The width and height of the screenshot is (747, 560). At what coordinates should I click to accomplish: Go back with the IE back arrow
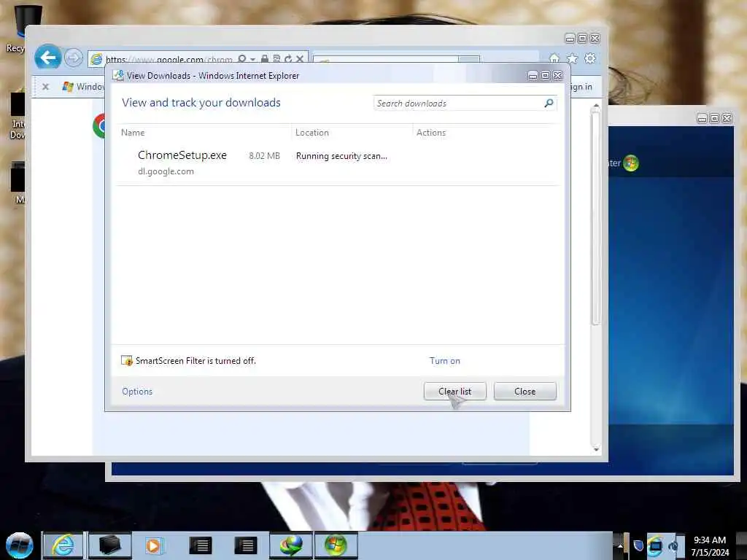47,58
